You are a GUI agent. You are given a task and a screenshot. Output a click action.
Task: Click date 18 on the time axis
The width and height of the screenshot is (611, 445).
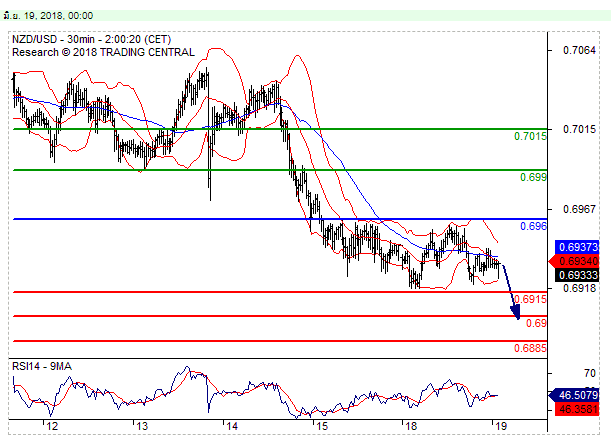[411, 426]
